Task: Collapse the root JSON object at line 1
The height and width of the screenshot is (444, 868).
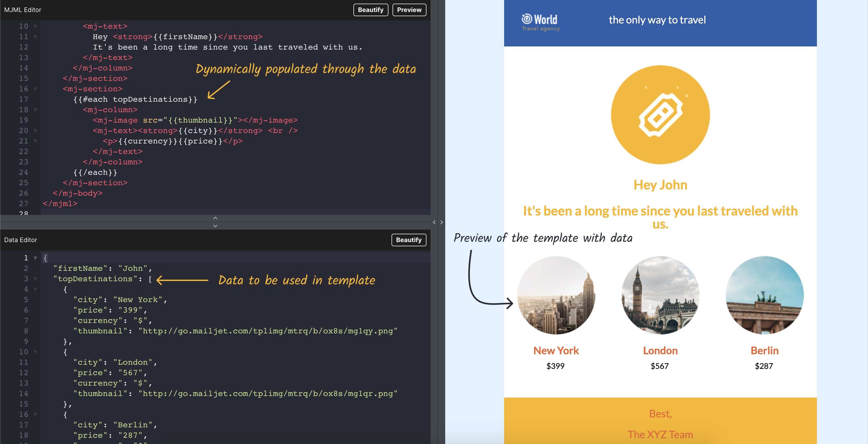Action: (x=35, y=258)
